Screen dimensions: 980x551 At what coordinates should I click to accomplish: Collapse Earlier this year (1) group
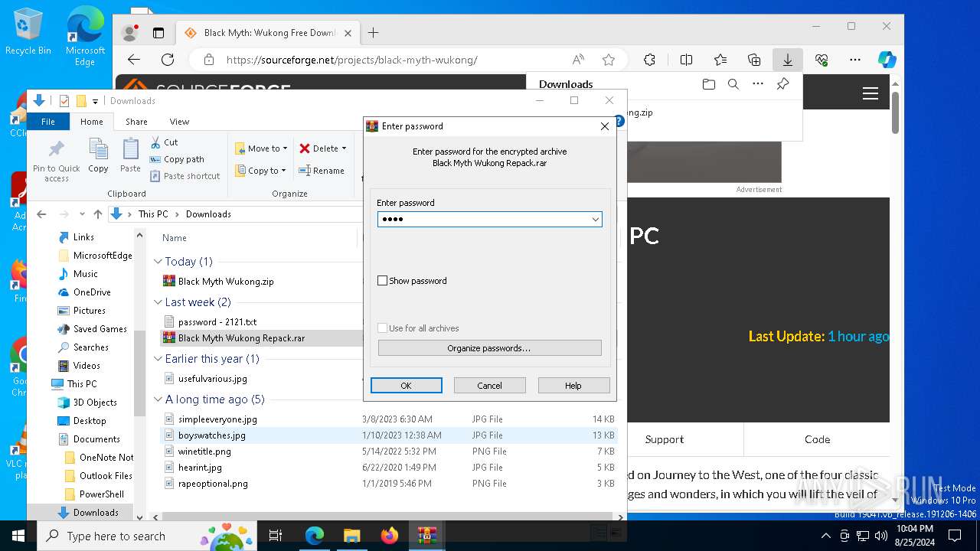tap(158, 359)
